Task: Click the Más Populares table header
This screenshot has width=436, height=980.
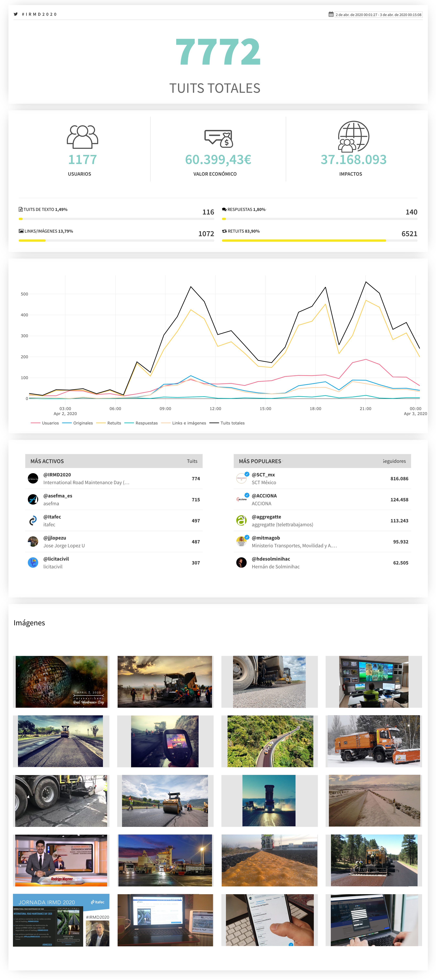Action: [x=322, y=461]
